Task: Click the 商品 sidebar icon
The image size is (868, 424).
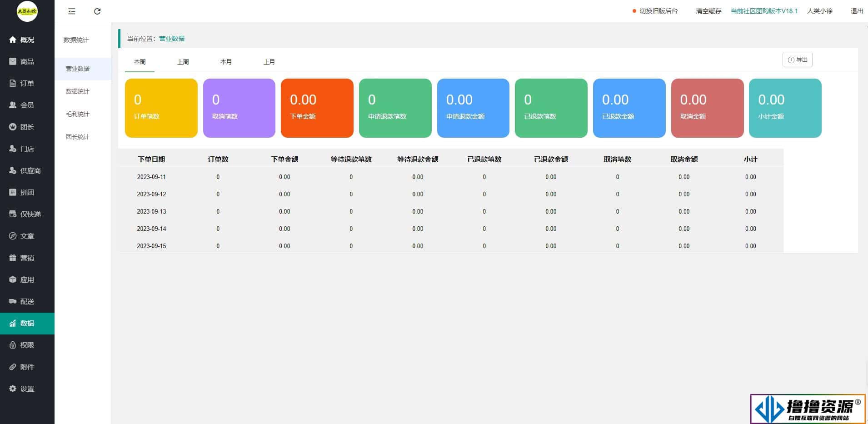Action: [x=13, y=61]
